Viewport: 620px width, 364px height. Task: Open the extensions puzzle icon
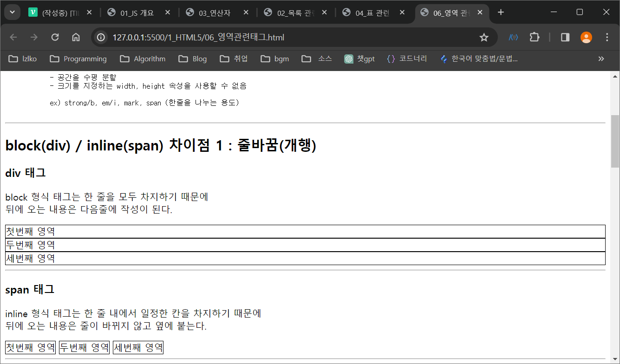[x=535, y=37]
